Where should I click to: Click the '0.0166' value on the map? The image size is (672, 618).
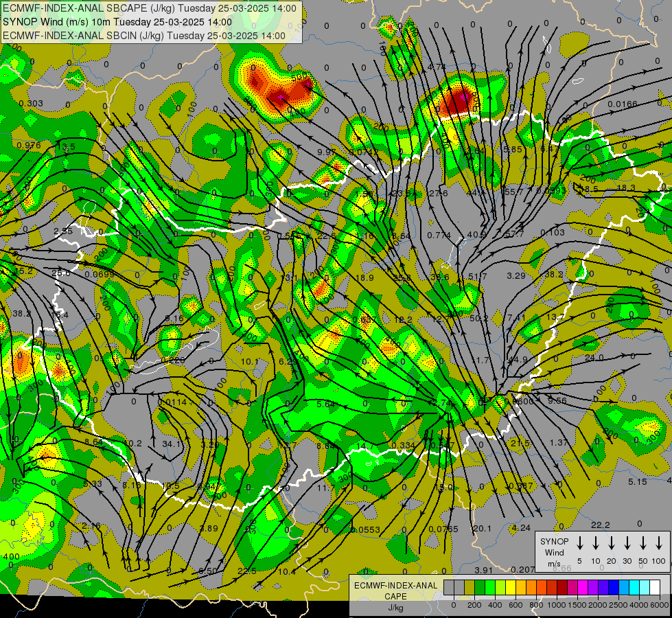pos(623,104)
